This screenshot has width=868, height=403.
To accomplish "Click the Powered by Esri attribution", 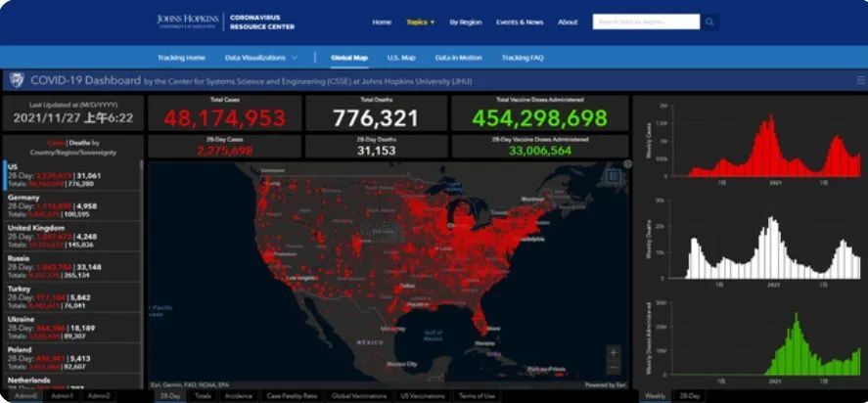I will click(605, 384).
